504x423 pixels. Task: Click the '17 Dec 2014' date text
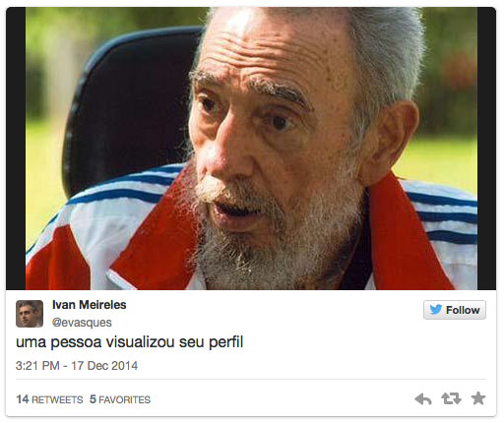tap(104, 366)
